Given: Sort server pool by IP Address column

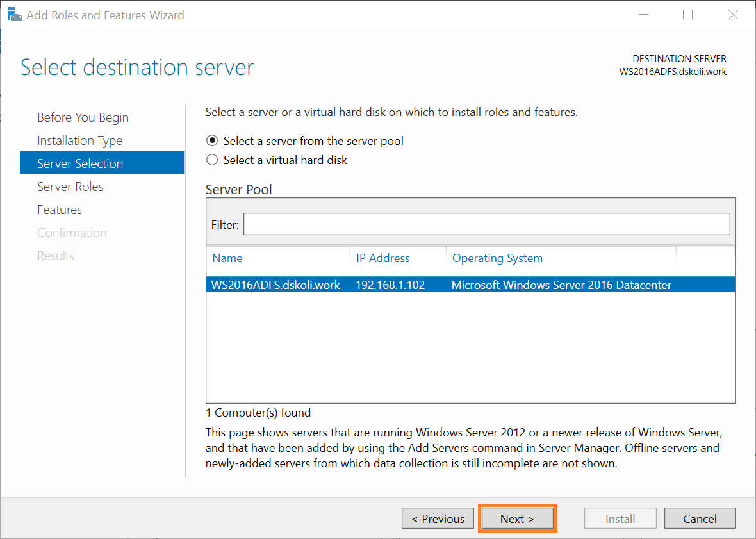Looking at the screenshot, I should 383,258.
